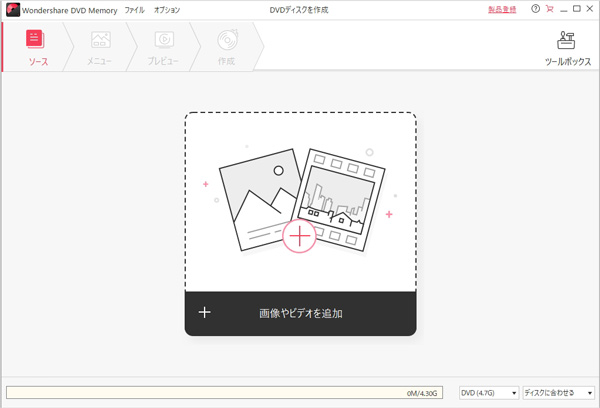Go to the メニュー (Menu) step

pos(100,46)
